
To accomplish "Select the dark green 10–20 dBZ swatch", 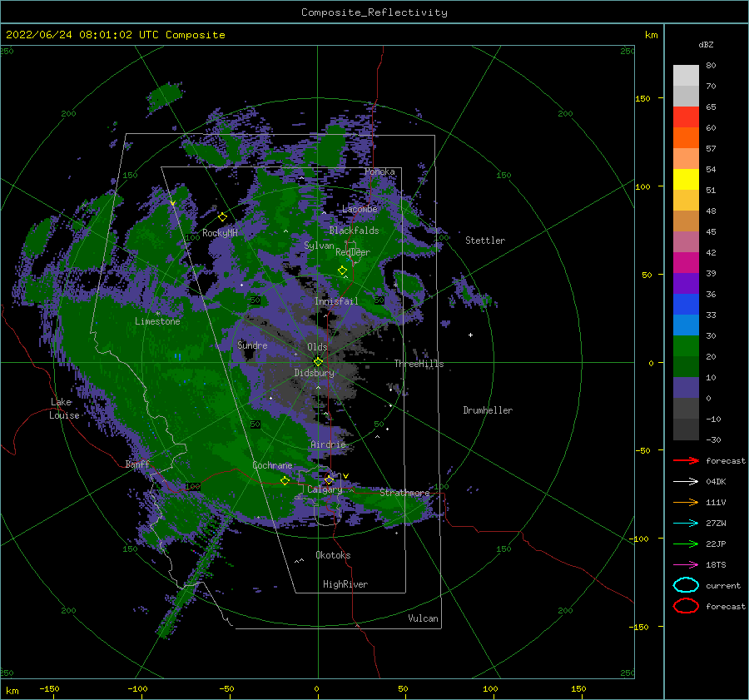I will coord(686,367).
